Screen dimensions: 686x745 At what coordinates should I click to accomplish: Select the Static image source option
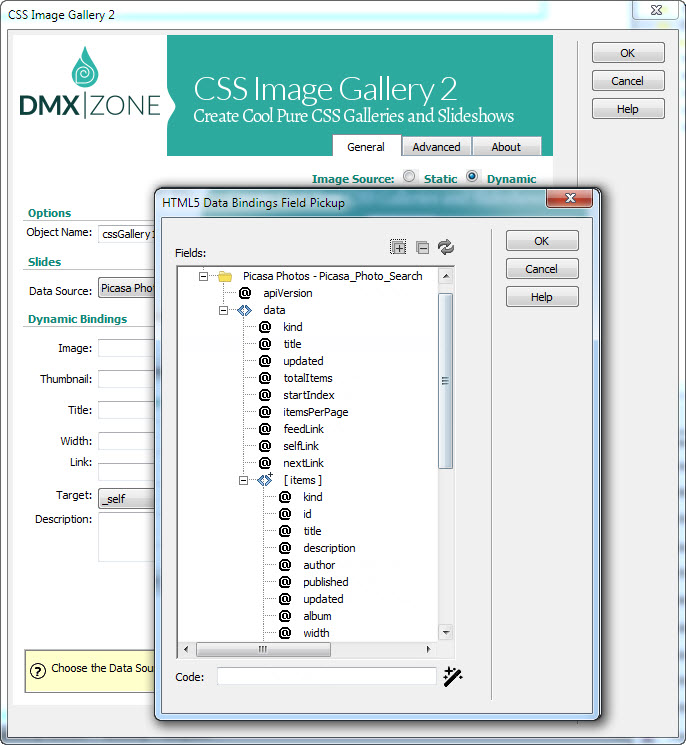[x=409, y=177]
